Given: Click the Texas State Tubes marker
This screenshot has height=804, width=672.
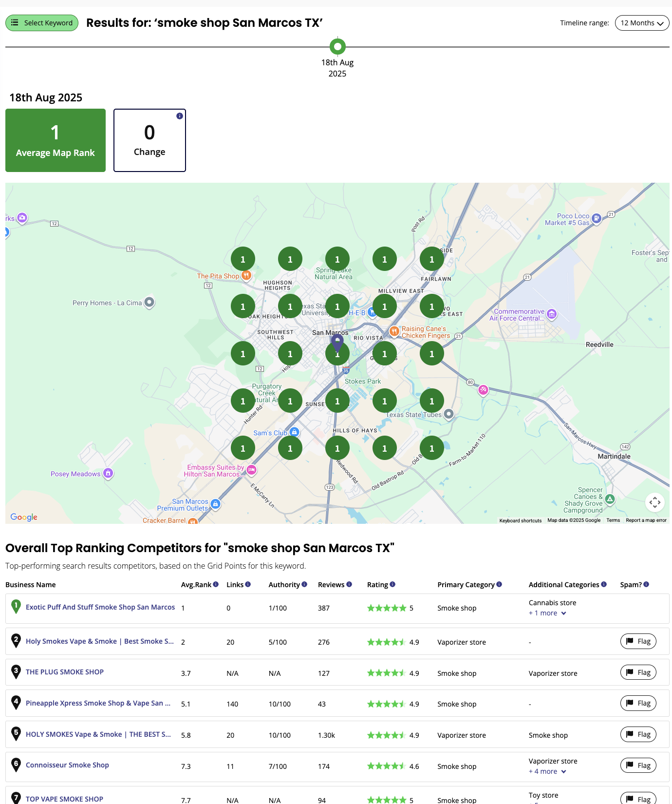Looking at the screenshot, I should 449,414.
